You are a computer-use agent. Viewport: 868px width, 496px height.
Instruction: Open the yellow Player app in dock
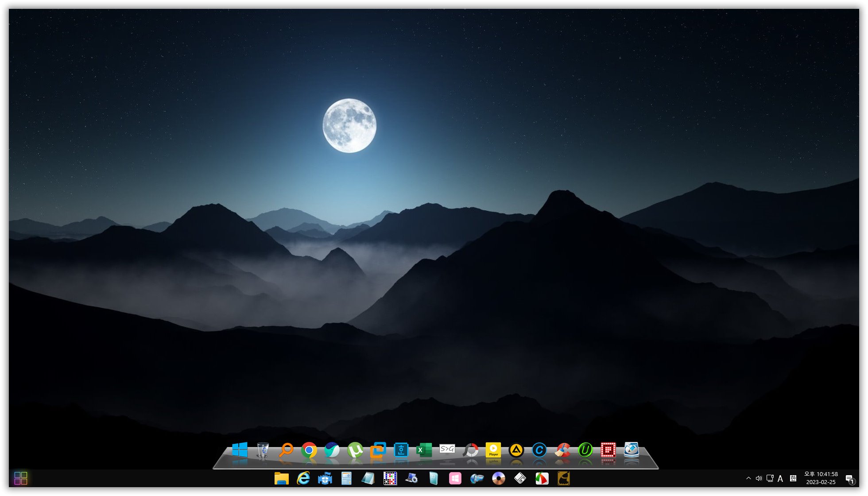(493, 450)
